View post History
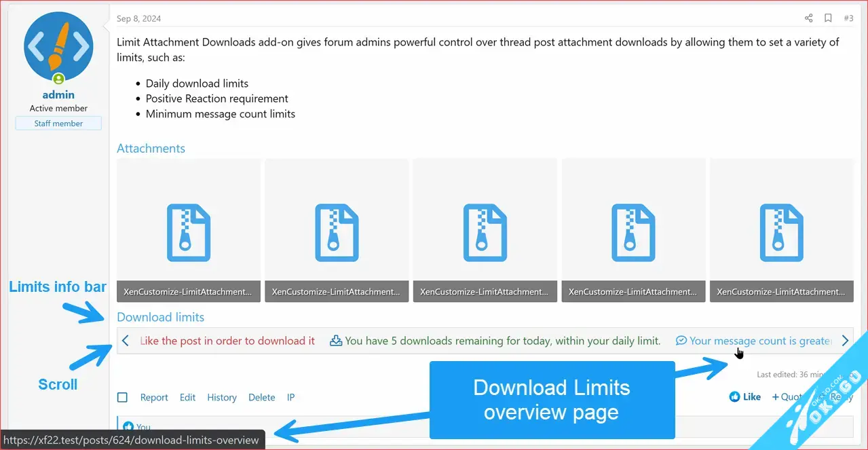Image resolution: width=868 pixels, height=450 pixels. [222, 398]
